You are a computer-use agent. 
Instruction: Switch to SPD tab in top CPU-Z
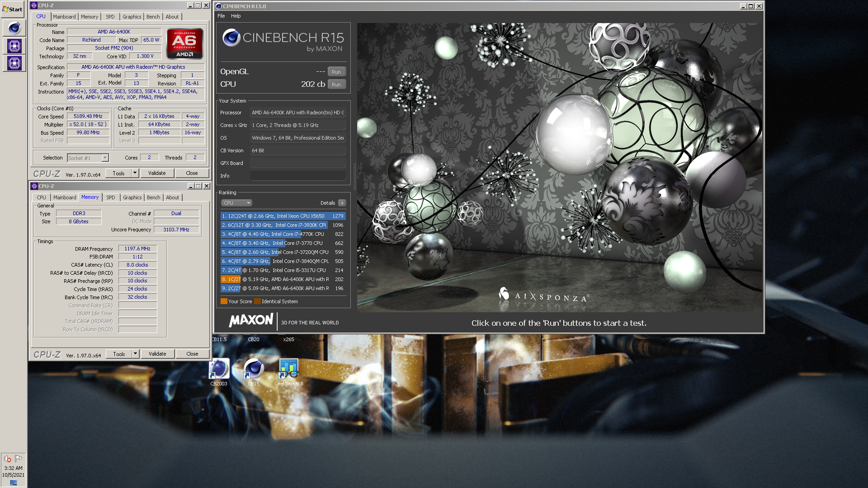(x=110, y=17)
